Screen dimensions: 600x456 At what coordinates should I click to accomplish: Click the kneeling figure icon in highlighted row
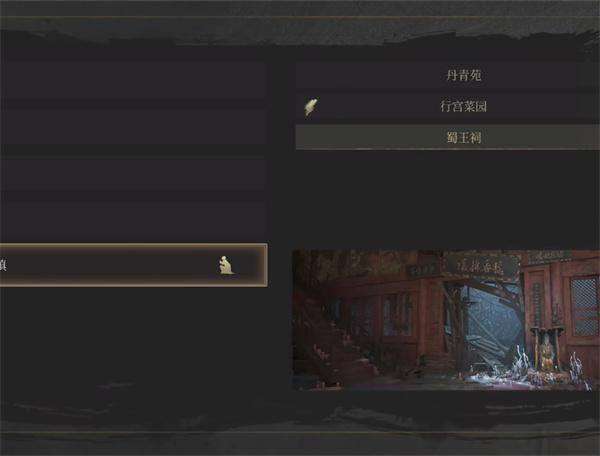(x=227, y=265)
